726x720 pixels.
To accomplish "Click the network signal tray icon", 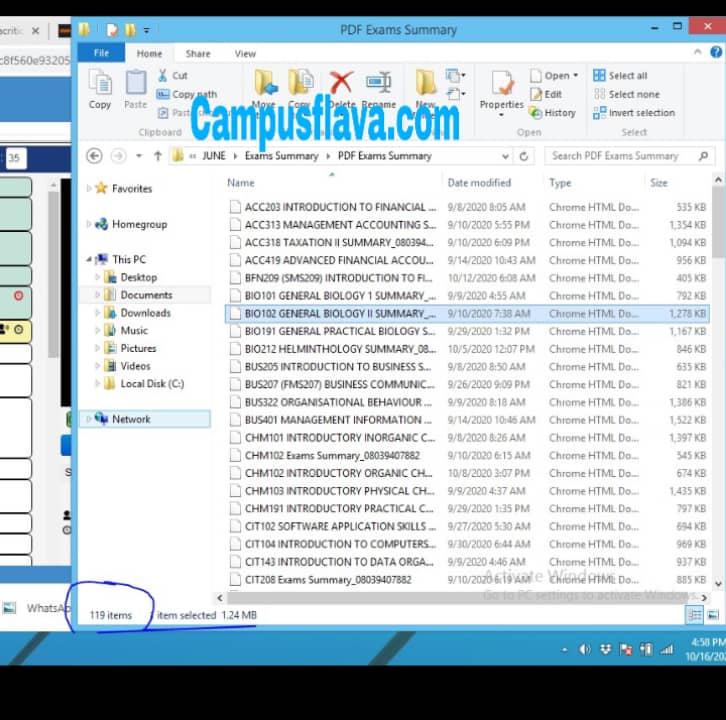I will click(x=667, y=650).
